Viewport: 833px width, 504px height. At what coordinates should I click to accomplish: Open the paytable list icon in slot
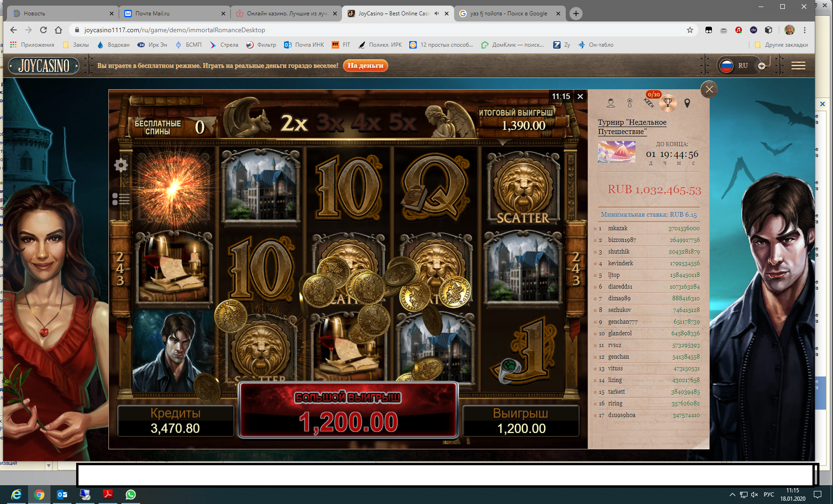(x=121, y=199)
